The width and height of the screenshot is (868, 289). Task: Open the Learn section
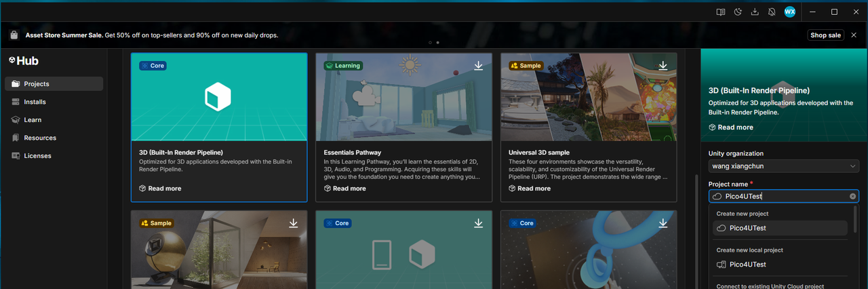(x=54, y=120)
